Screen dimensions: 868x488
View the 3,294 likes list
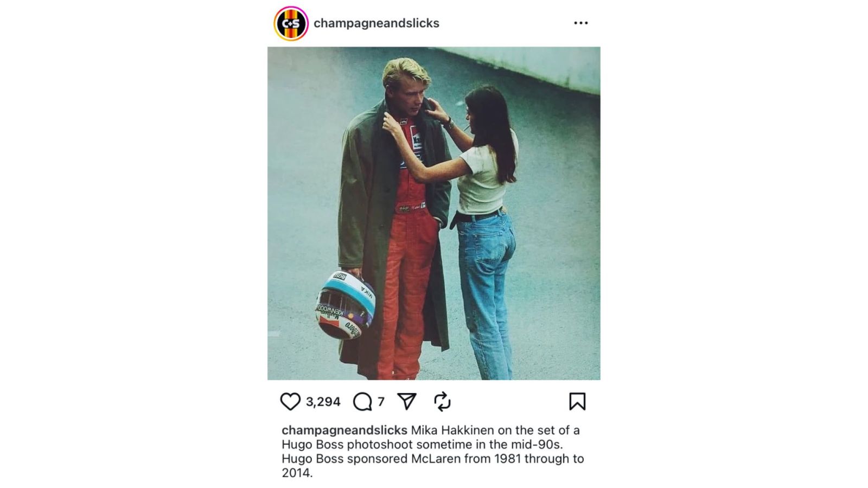[323, 402]
